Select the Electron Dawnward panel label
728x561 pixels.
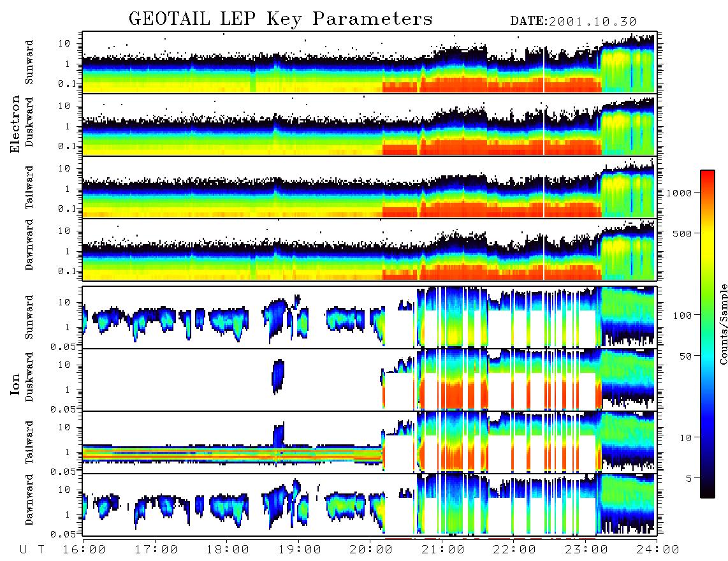tap(29, 245)
